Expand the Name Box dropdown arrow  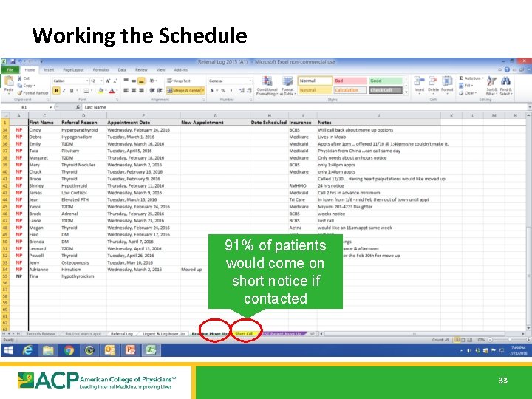click(50, 107)
